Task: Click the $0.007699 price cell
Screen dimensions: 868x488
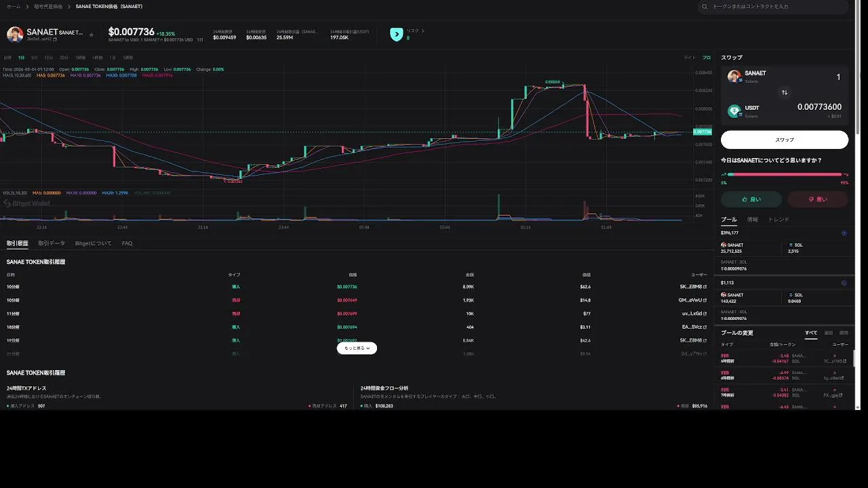Action: (347, 314)
